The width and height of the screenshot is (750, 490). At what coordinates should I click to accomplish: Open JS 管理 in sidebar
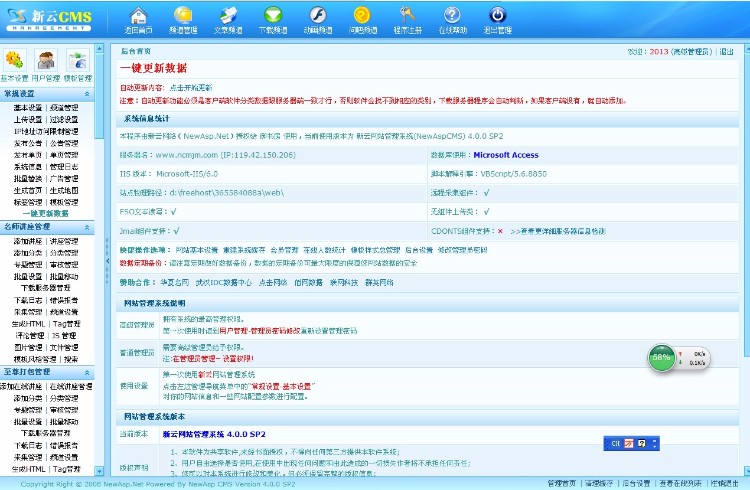coord(64,335)
